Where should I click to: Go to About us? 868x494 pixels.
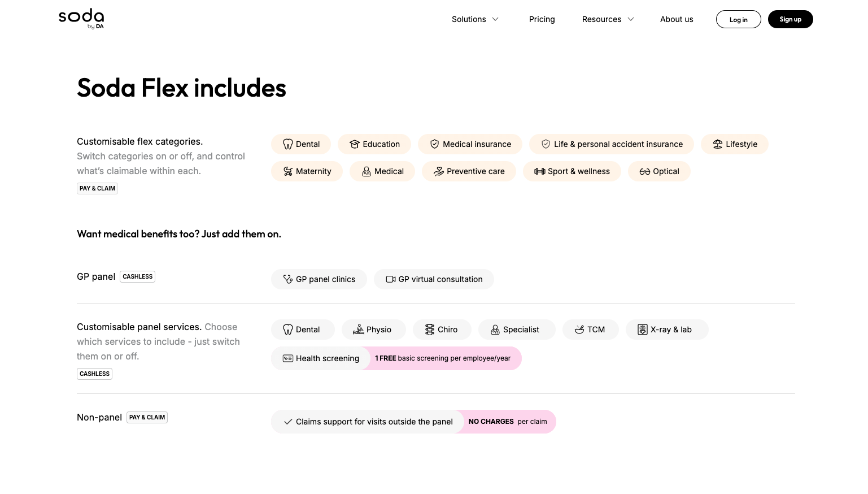pyautogui.click(x=677, y=19)
